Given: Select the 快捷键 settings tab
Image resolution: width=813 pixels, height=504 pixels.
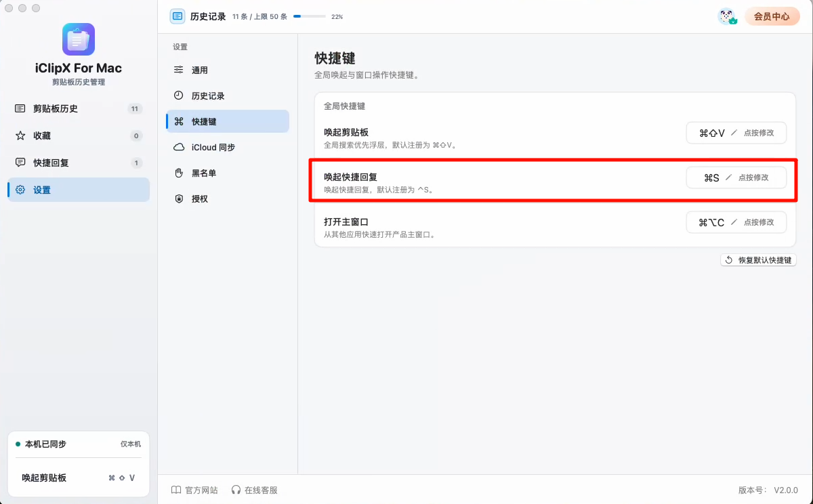Looking at the screenshot, I should 228,121.
